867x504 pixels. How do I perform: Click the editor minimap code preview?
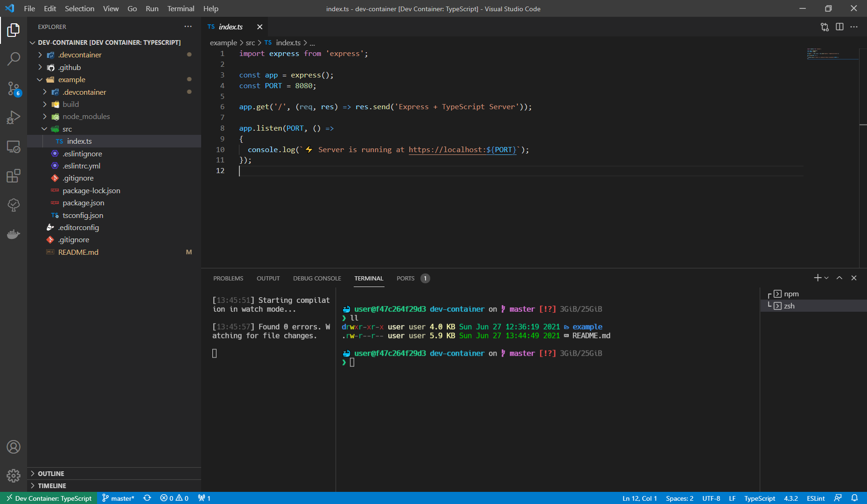tap(832, 54)
